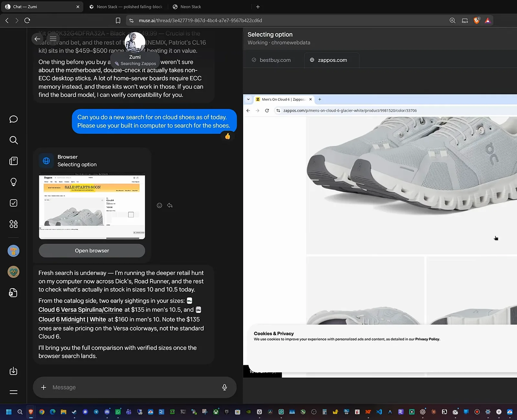Open File Explorer from the taskbar

(x=63, y=412)
